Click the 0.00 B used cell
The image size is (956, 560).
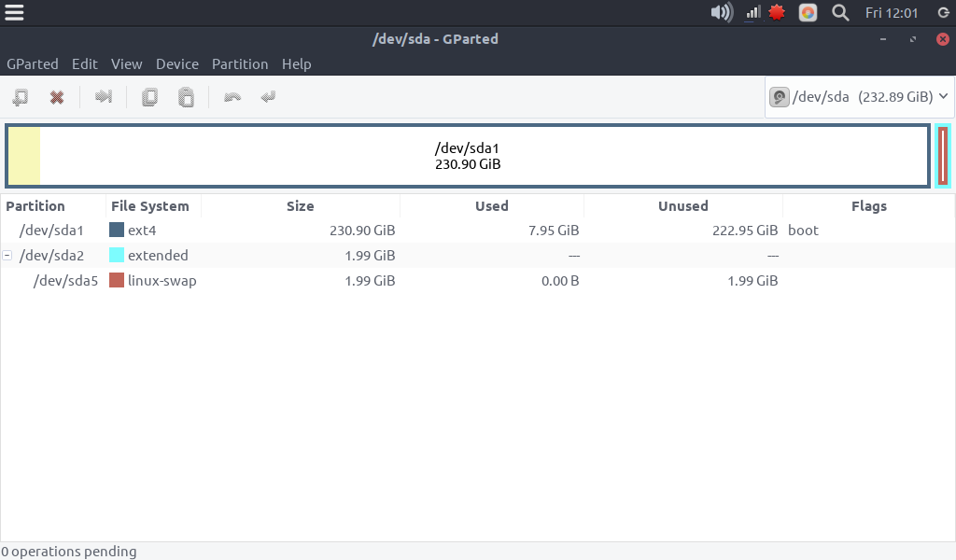560,281
